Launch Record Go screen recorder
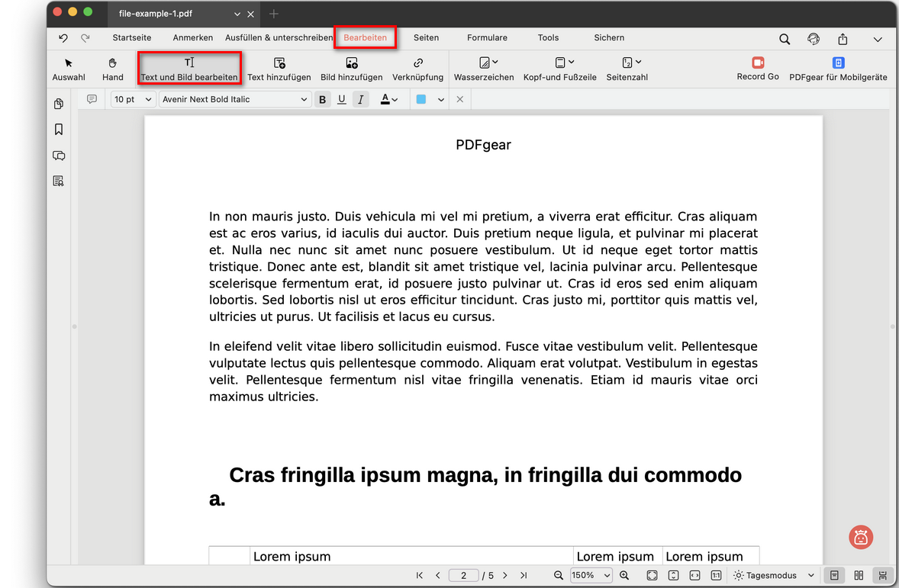This screenshot has height=588, width=899. pos(757,68)
